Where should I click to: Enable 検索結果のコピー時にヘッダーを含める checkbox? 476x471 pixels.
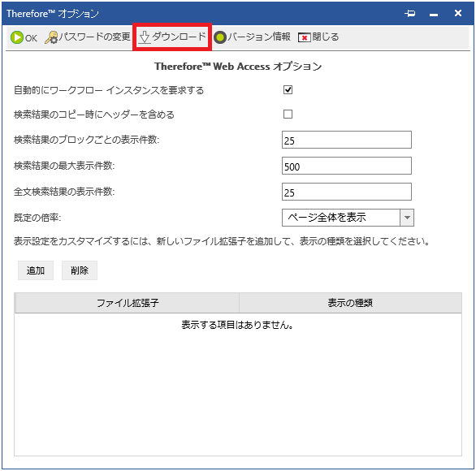(288, 115)
